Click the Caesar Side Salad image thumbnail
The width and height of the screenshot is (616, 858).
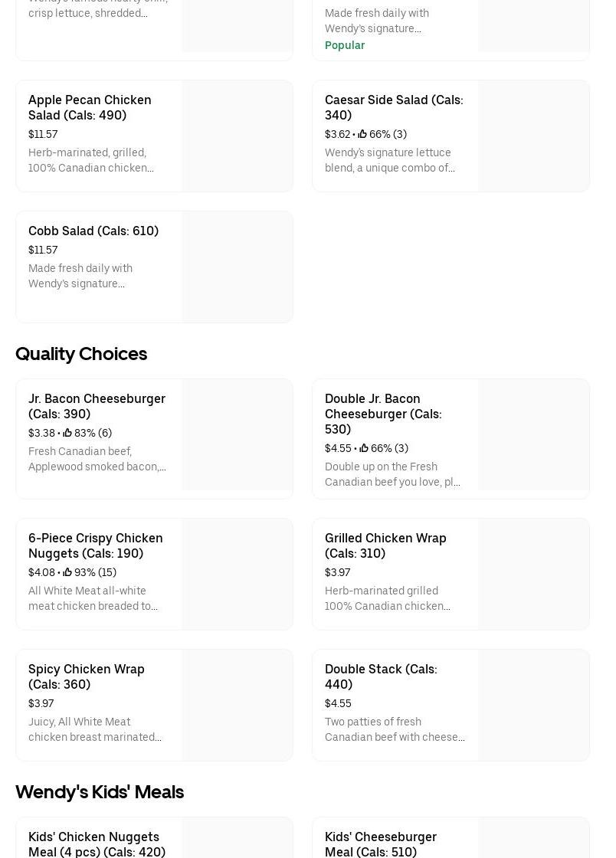pos(533,136)
